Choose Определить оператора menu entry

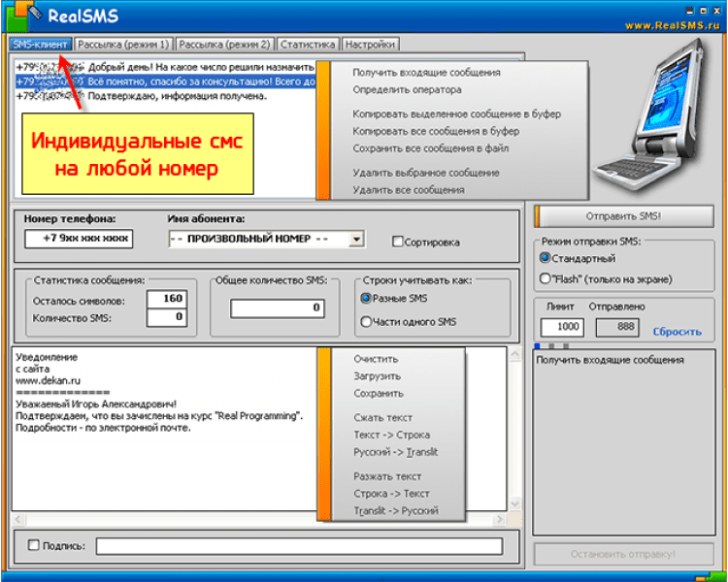407,90
